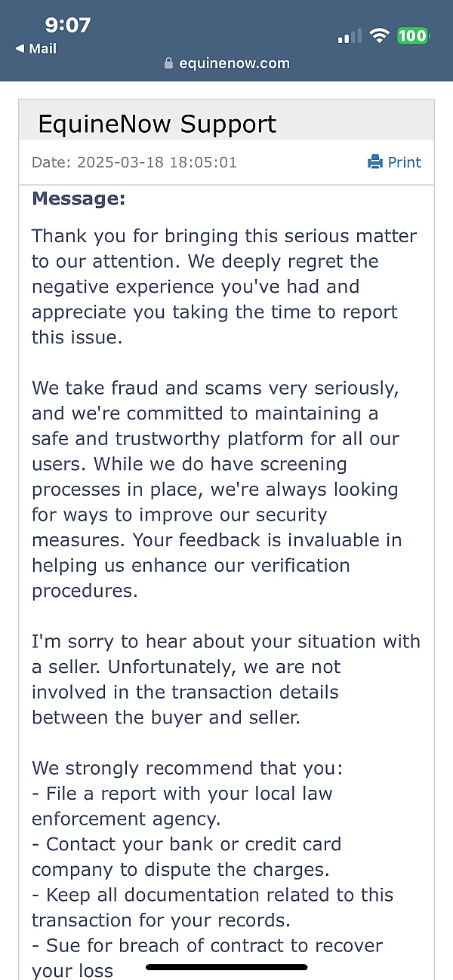Tap the equinenow.com address bar
Image resolution: width=453 pixels, height=980 pixels.
click(226, 63)
